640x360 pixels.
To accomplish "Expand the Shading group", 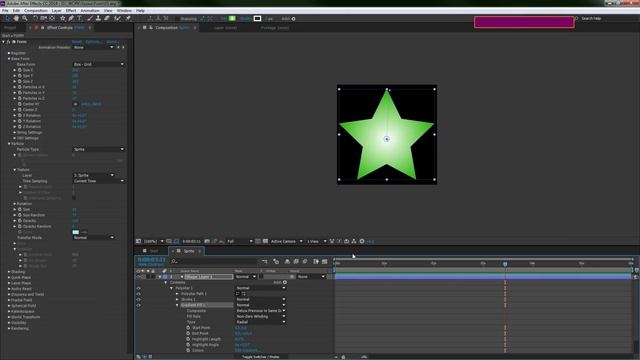I will coord(9,272).
